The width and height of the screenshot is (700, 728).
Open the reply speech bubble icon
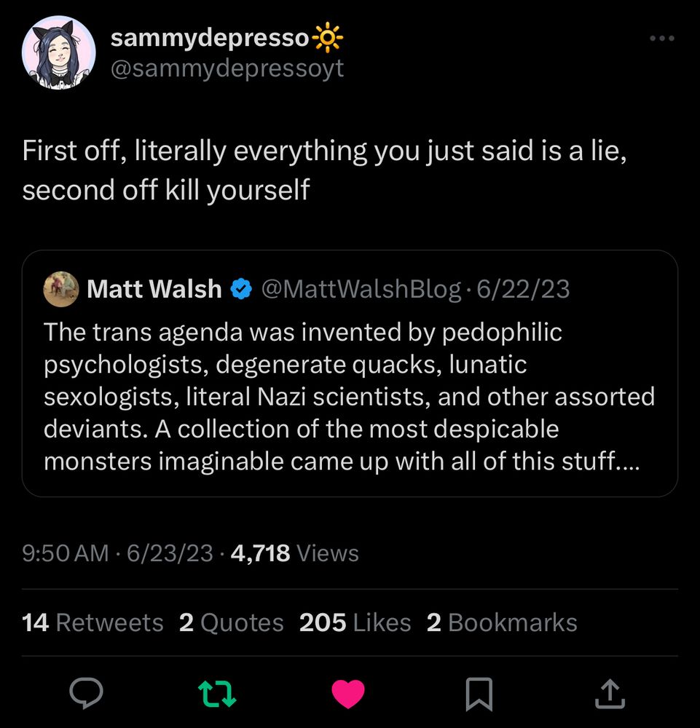click(86, 694)
